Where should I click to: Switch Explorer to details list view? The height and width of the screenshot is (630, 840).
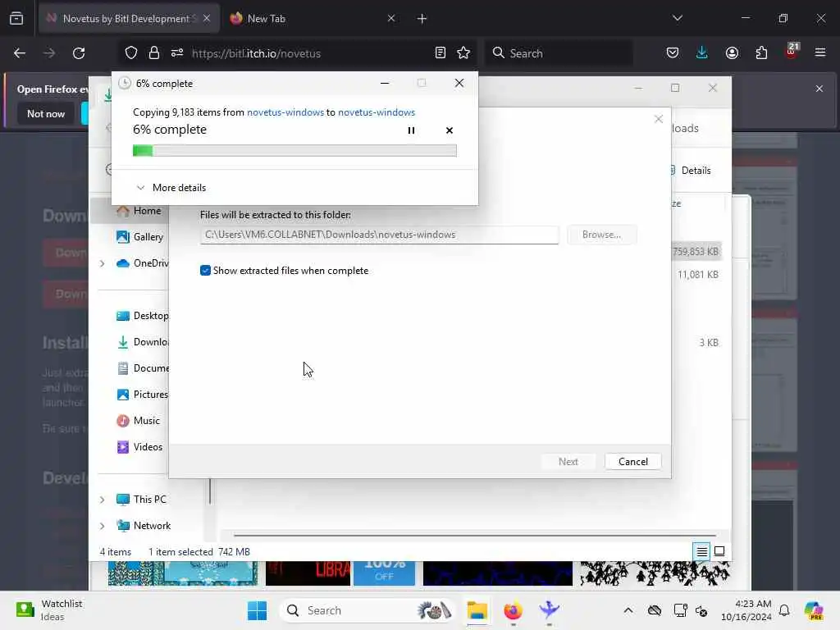[702, 551]
